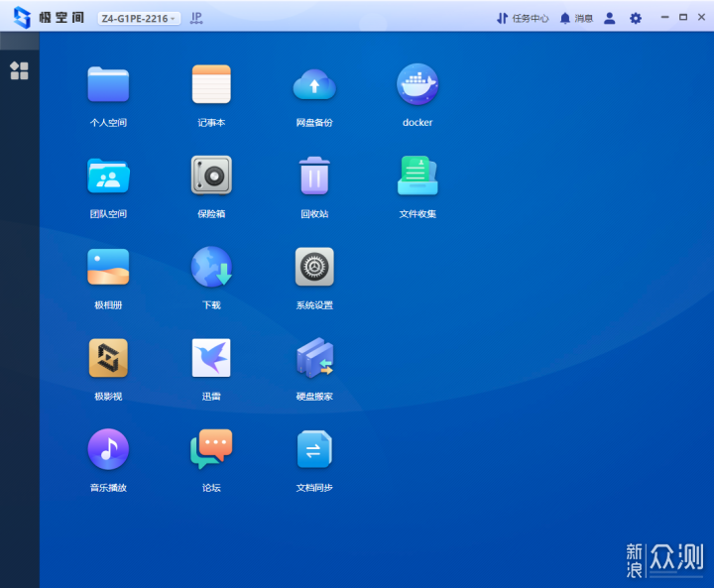Launch the 文件收集 app

[x=417, y=176]
